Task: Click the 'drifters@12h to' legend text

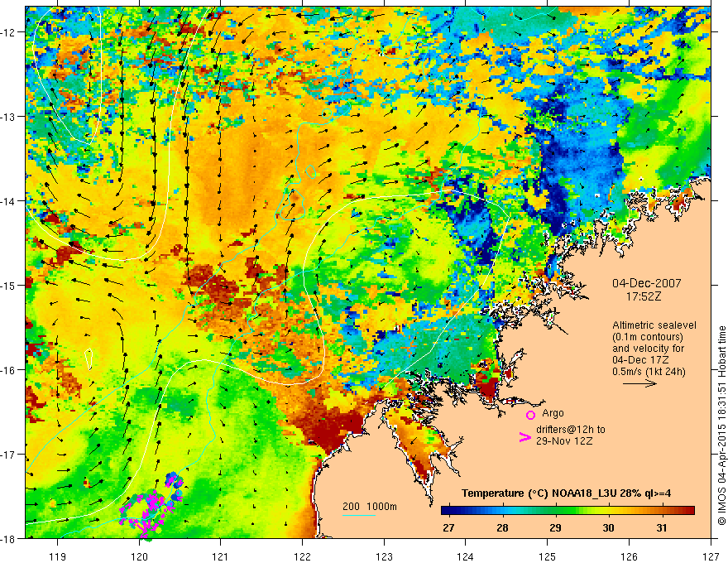Action: [x=571, y=430]
